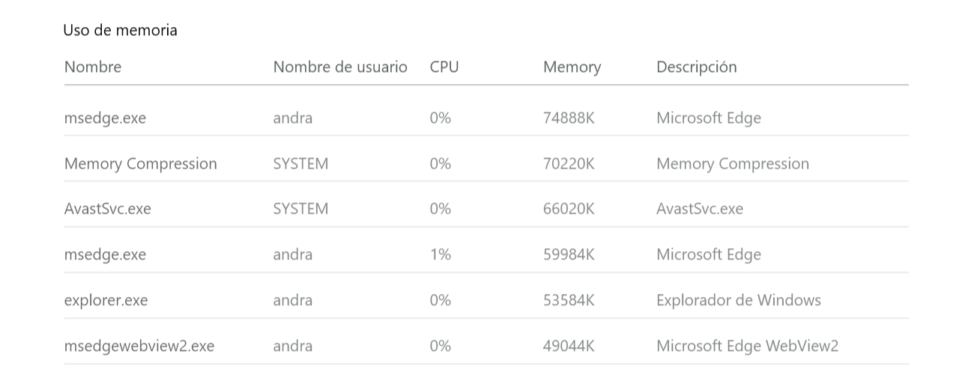Click andra user in explorer.exe row

pyautogui.click(x=293, y=300)
